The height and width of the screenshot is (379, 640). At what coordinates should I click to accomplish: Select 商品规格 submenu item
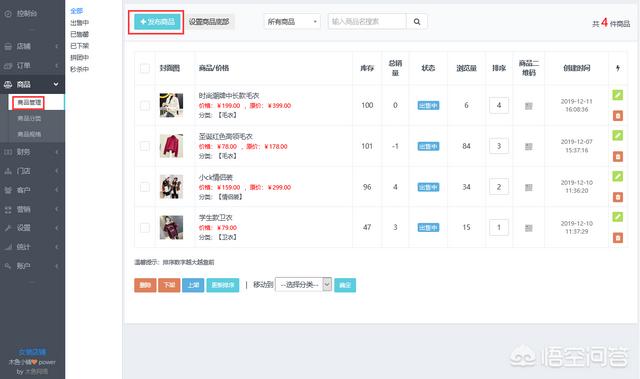(x=29, y=134)
